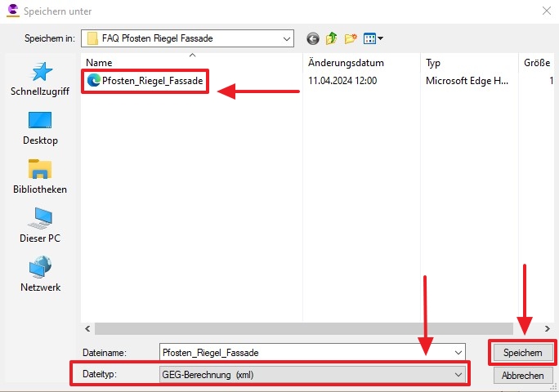Viewport: 559px width, 392px height.
Task: Sort by the Typ column header
Action: pos(469,63)
